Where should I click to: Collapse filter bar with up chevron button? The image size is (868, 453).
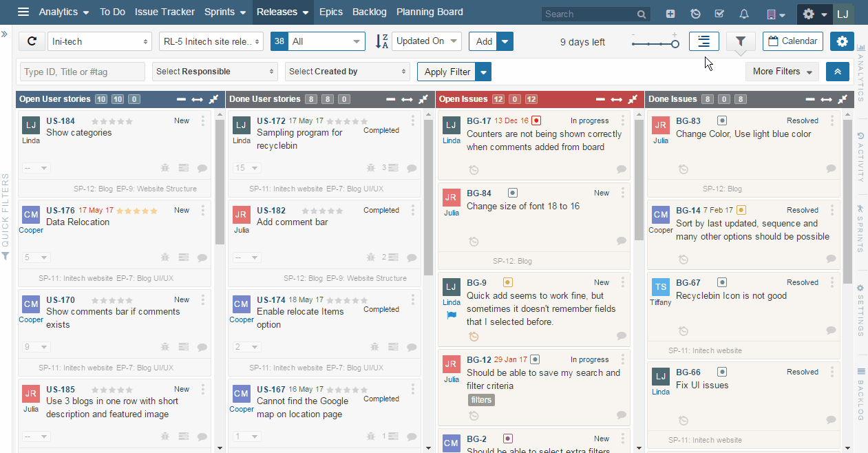[x=838, y=72]
